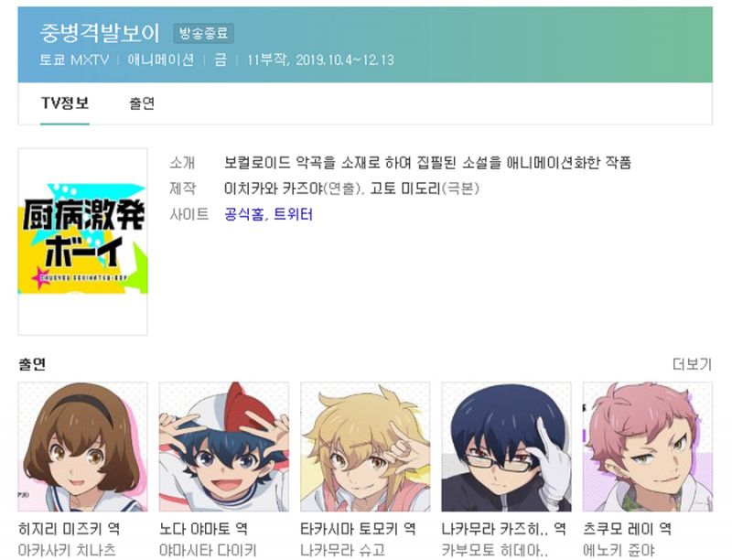Click writer name 고토 미도리
The height and width of the screenshot is (560, 732).
tap(405, 188)
